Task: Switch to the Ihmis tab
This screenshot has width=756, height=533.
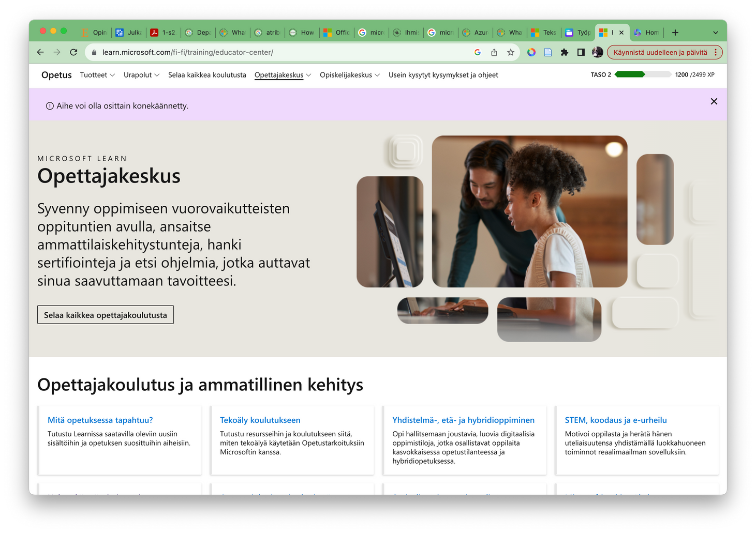Action: pyautogui.click(x=406, y=33)
